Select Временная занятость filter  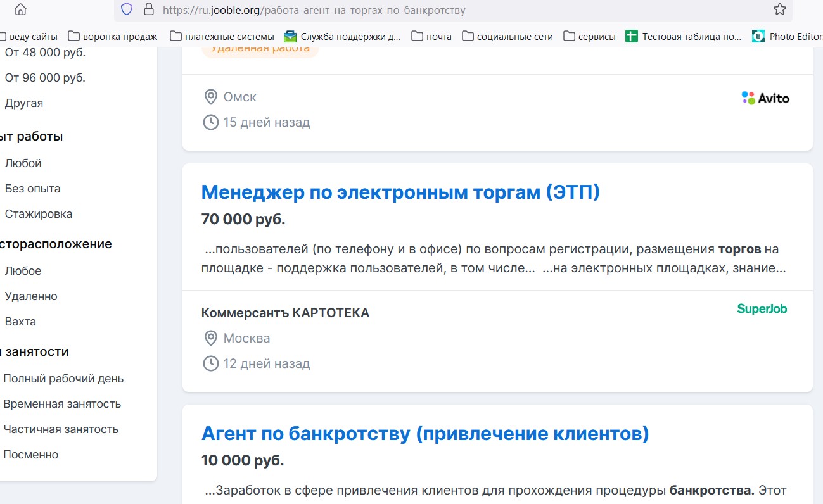pos(62,404)
